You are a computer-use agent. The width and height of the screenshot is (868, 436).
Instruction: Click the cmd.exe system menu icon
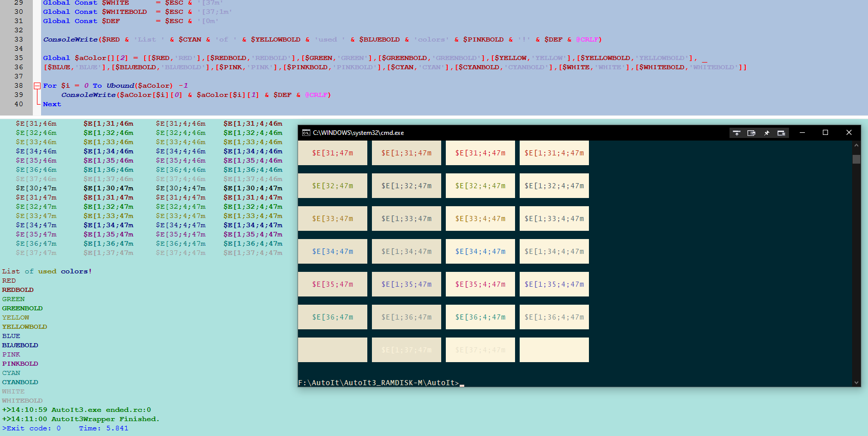pos(306,133)
